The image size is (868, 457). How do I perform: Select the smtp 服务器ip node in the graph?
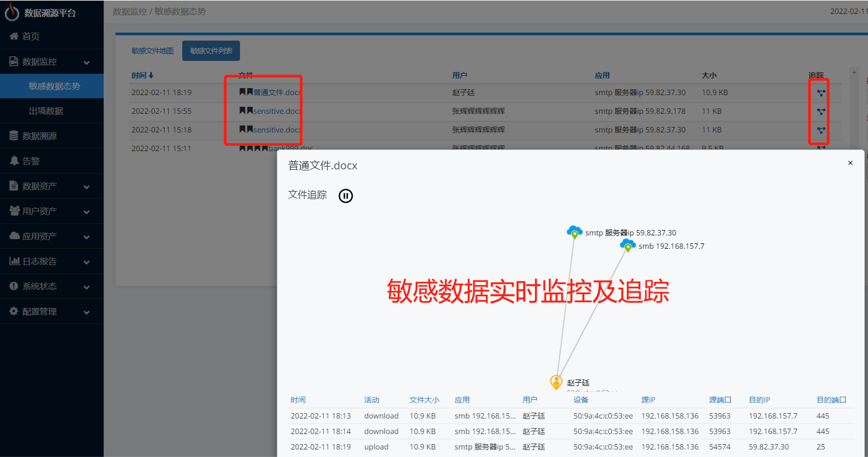click(574, 231)
